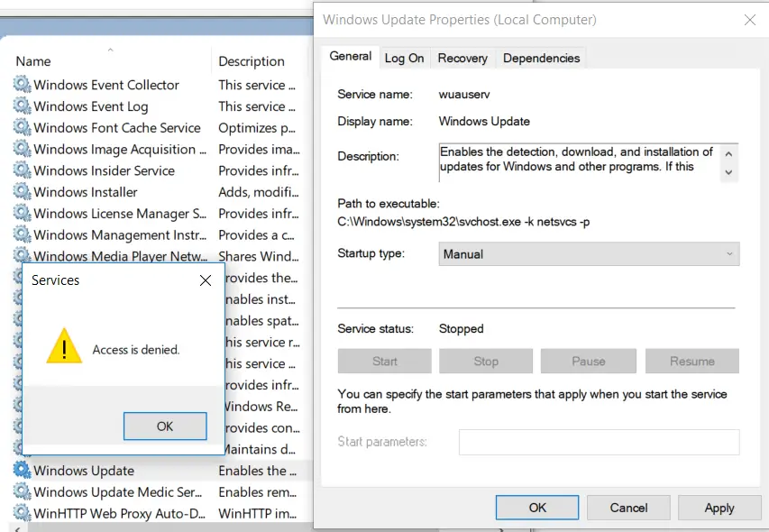Select the Windows License Manager S... name

pos(120,214)
